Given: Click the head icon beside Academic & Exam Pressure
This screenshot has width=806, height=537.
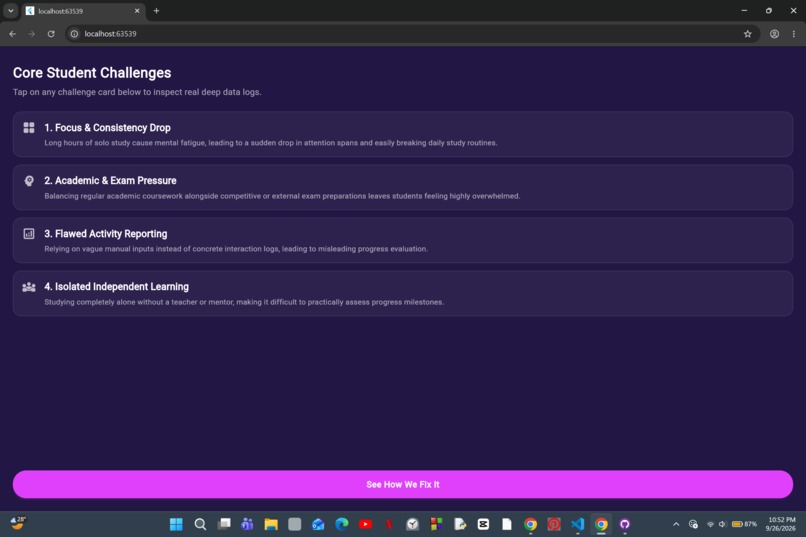Looking at the screenshot, I should click(29, 181).
